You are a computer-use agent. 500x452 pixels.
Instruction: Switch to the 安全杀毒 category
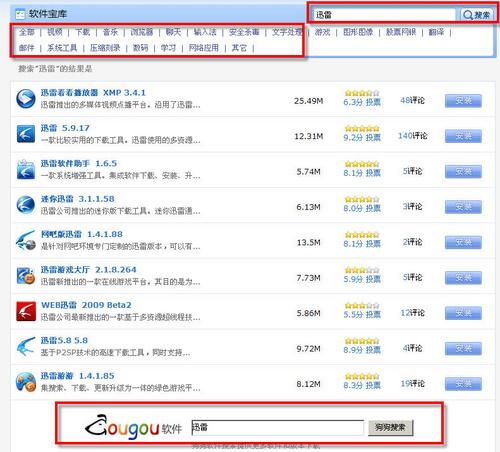point(244,32)
